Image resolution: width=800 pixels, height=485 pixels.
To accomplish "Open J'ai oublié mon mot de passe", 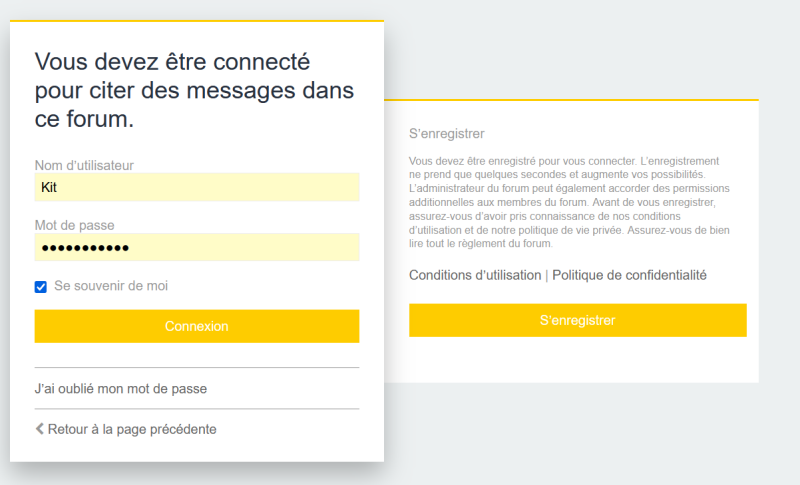I will [x=121, y=388].
